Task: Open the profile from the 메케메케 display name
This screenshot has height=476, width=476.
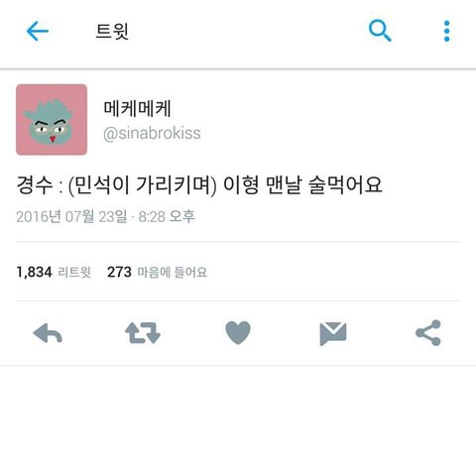Action: [x=137, y=108]
